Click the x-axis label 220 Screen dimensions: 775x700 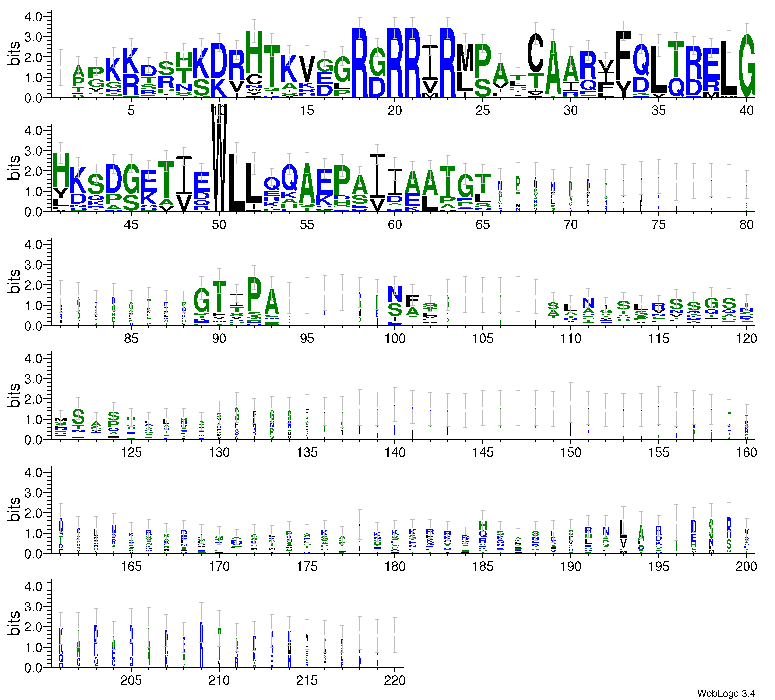pyautogui.click(x=394, y=680)
